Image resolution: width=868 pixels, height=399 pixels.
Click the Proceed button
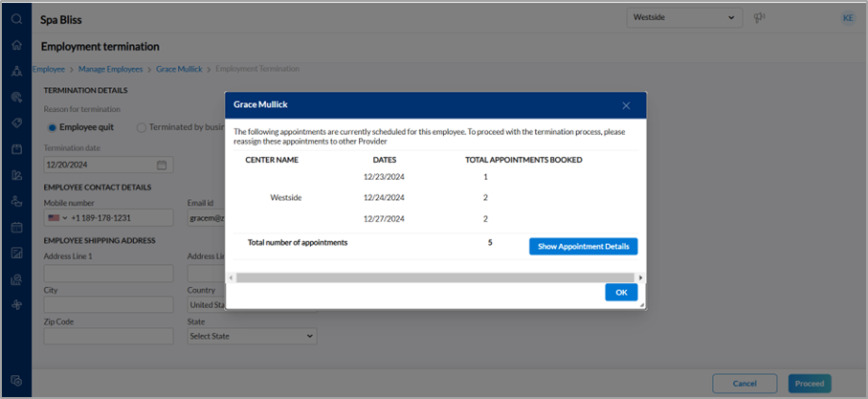(810, 384)
